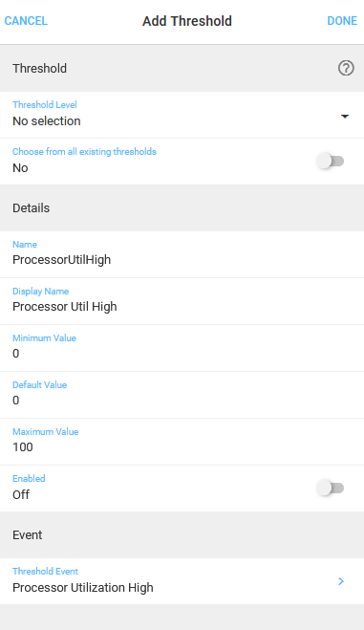Turn on the Enabled switch

pos(331,489)
